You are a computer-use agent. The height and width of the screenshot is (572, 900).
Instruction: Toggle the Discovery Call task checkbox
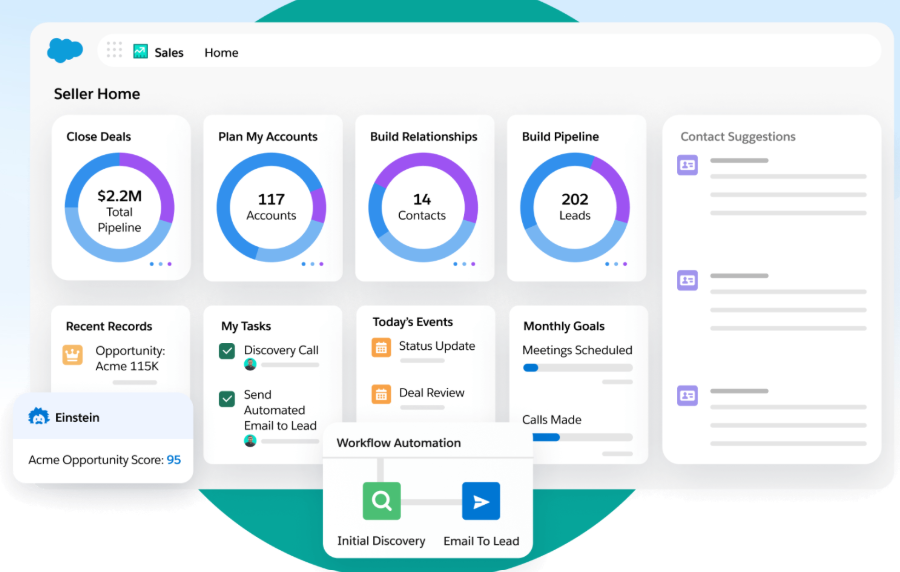227,351
